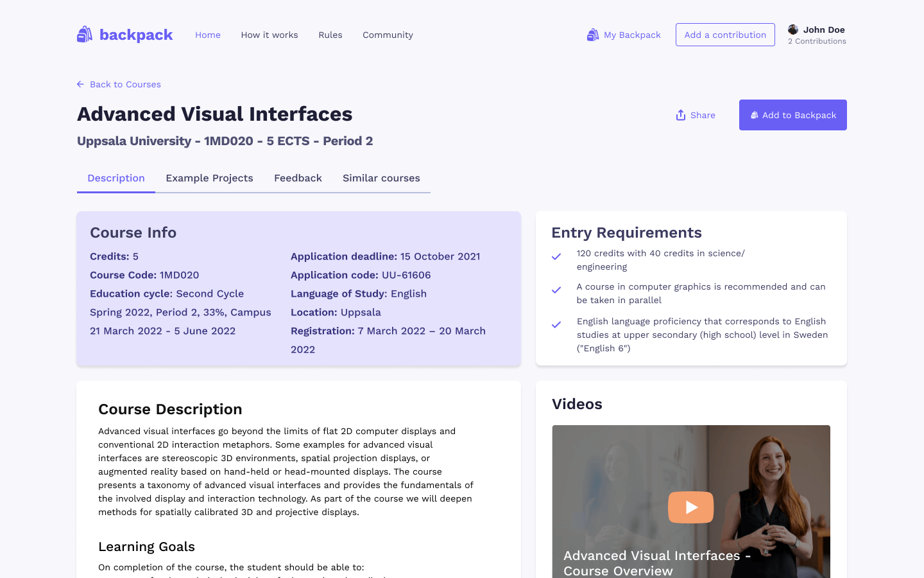Viewport: 924px width, 578px height.
Task: Click the My Backpack bag icon
Action: (x=593, y=35)
